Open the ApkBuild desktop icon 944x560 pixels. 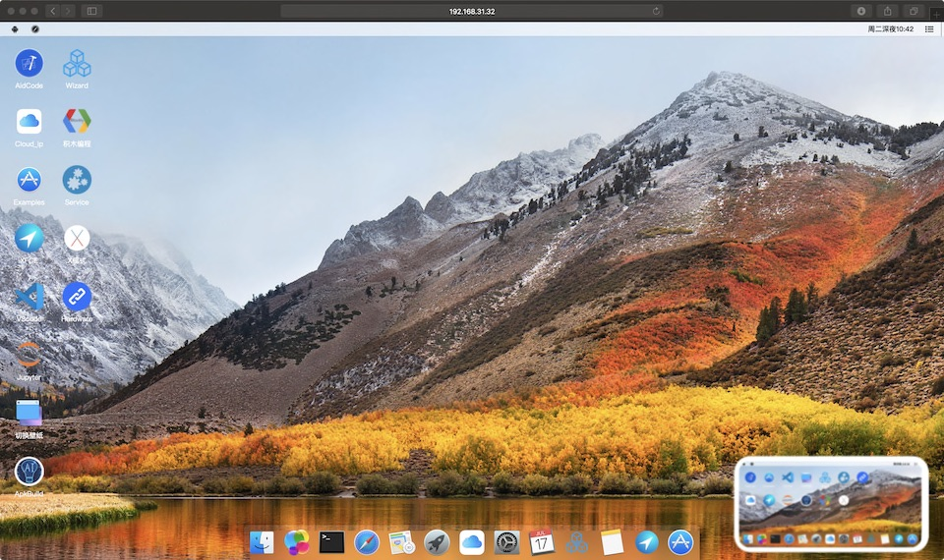29,472
